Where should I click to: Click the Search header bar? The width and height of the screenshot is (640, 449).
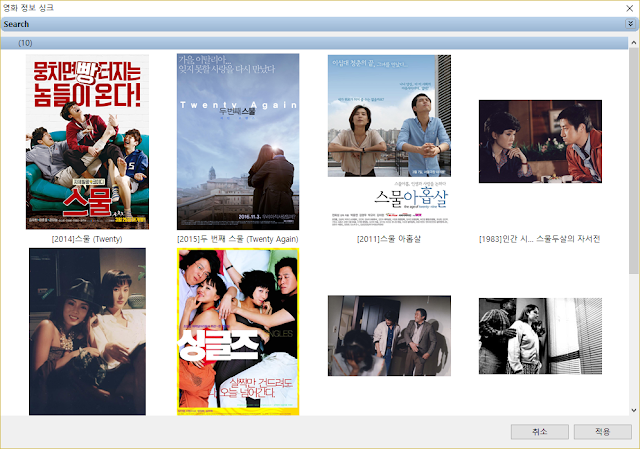320,24
